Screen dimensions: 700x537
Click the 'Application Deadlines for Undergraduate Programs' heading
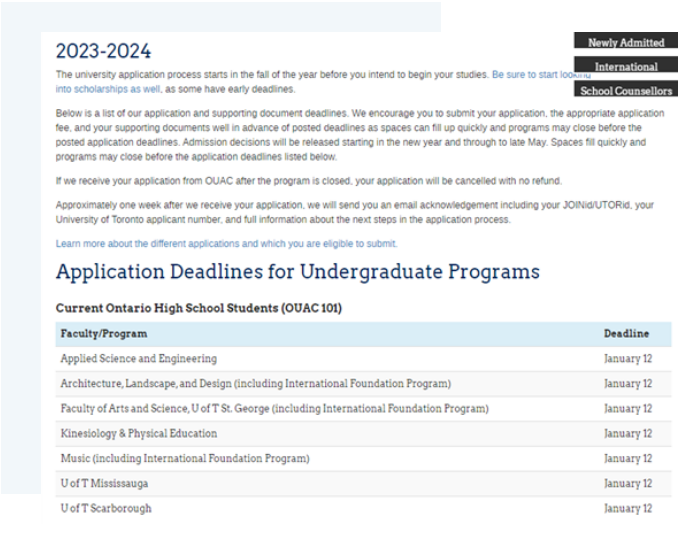pyautogui.click(x=298, y=272)
